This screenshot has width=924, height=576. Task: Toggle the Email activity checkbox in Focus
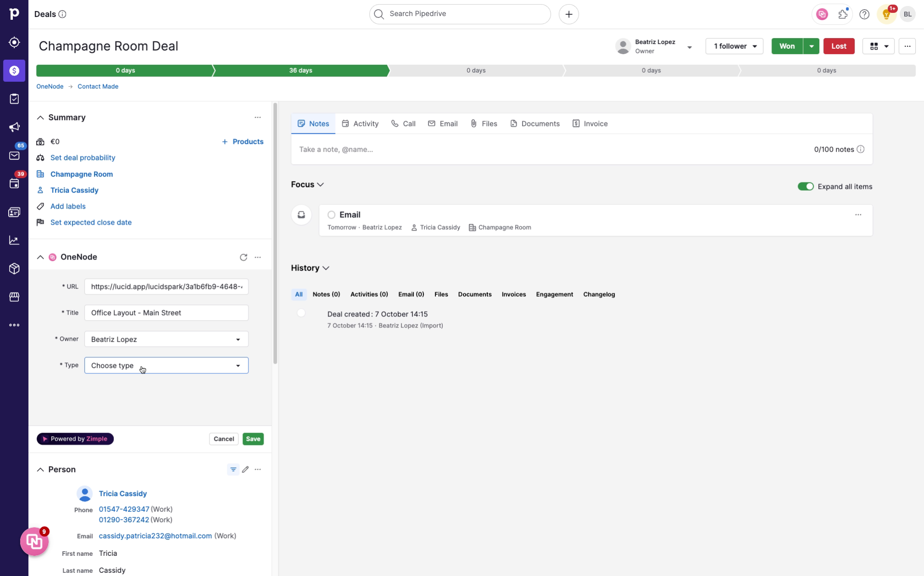pos(332,215)
